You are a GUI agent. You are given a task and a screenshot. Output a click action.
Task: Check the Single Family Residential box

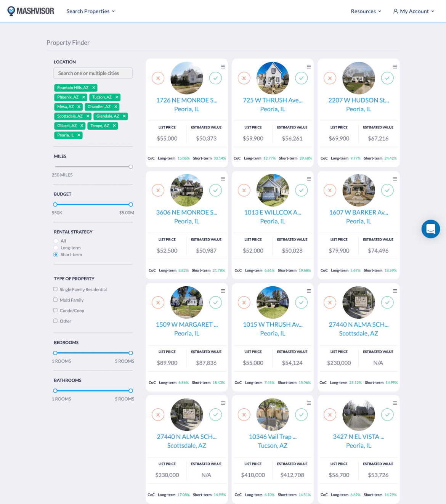56,289
